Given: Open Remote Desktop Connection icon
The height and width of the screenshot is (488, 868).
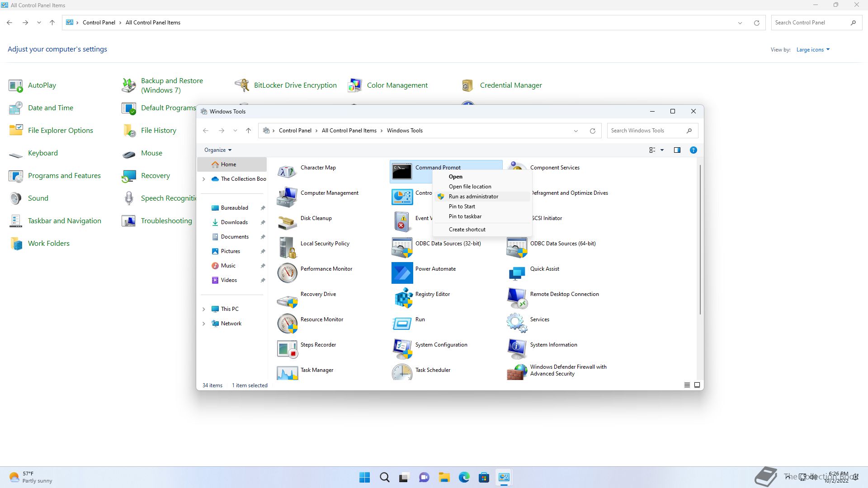Looking at the screenshot, I should (x=517, y=298).
